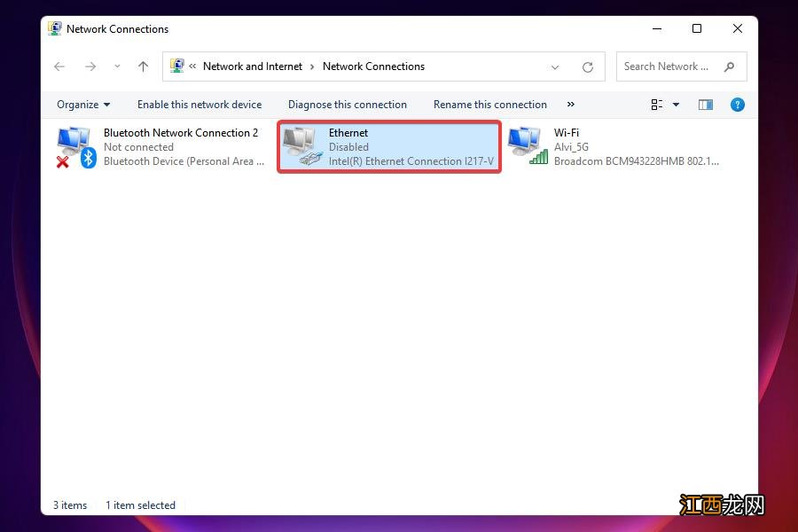Open the Help question mark icon
The width and height of the screenshot is (798, 532).
click(737, 105)
